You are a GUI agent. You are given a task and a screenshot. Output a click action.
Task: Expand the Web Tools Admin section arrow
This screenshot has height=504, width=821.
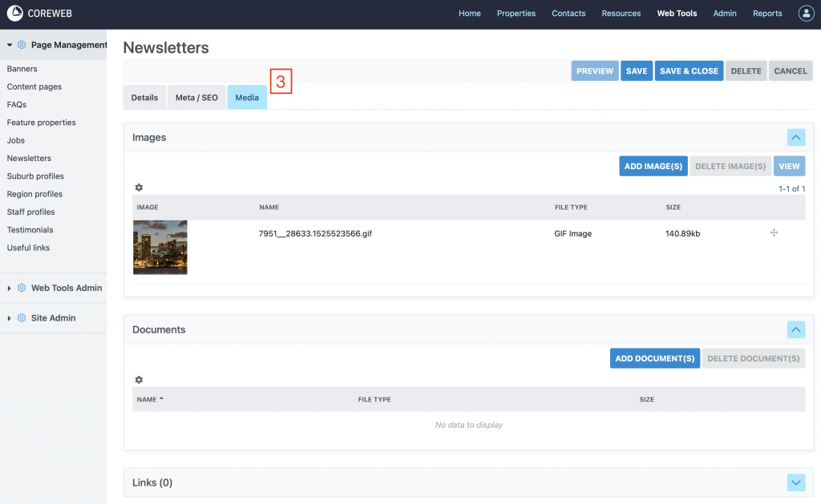[10, 288]
